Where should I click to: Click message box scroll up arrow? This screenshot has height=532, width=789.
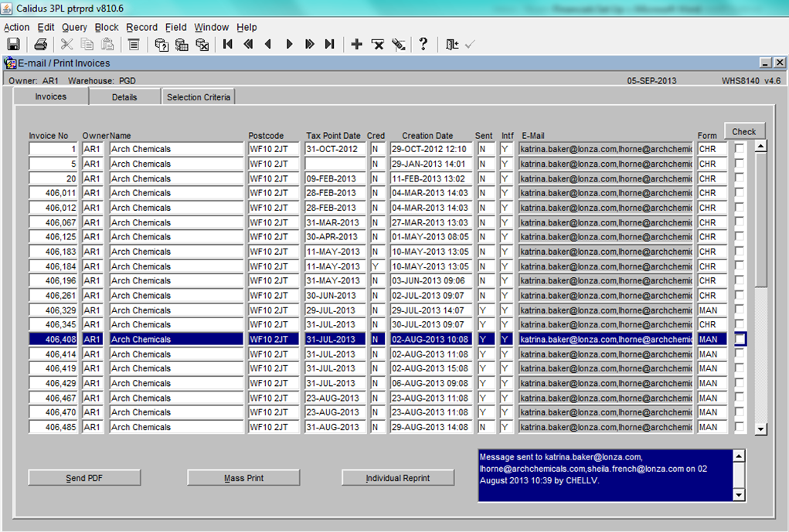[x=739, y=456]
